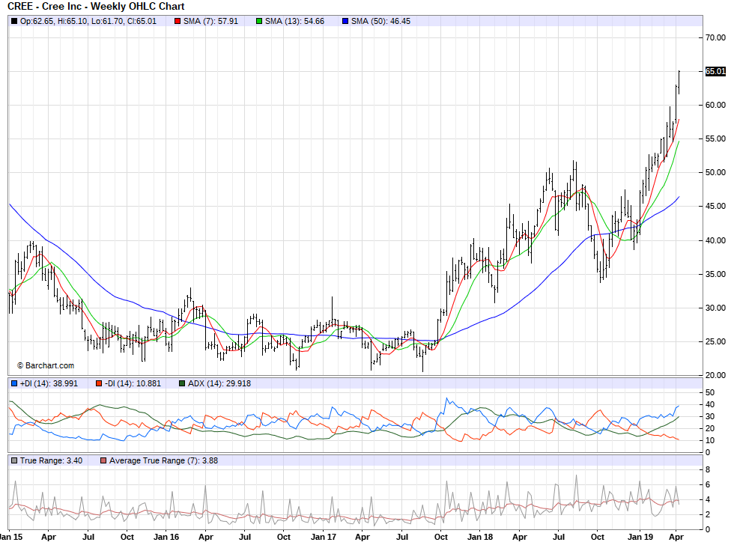This screenshot has height=560, width=734.
Task: Click the SMA (50): 46.45 label
Action: click(x=380, y=21)
